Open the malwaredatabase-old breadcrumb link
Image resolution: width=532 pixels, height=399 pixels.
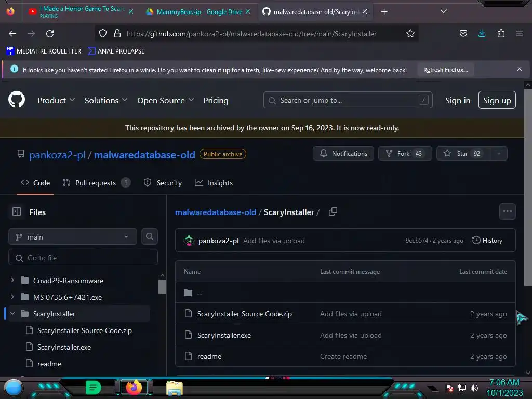coord(216,212)
